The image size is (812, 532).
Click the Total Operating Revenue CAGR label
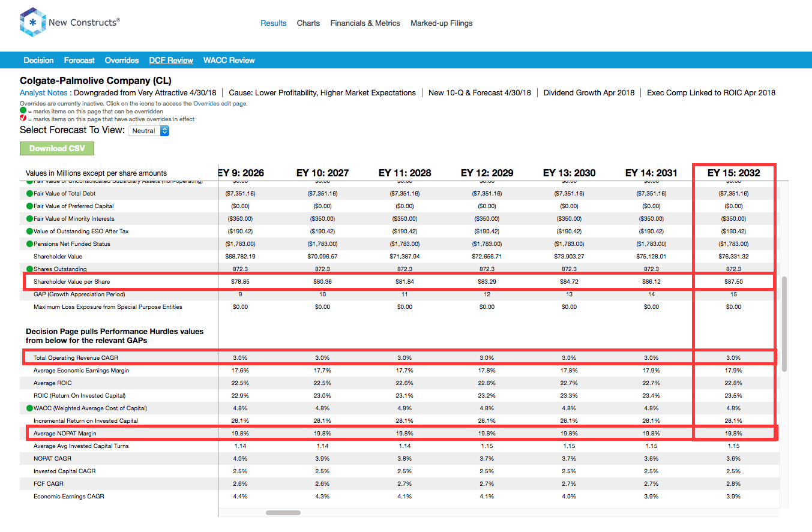(76, 358)
